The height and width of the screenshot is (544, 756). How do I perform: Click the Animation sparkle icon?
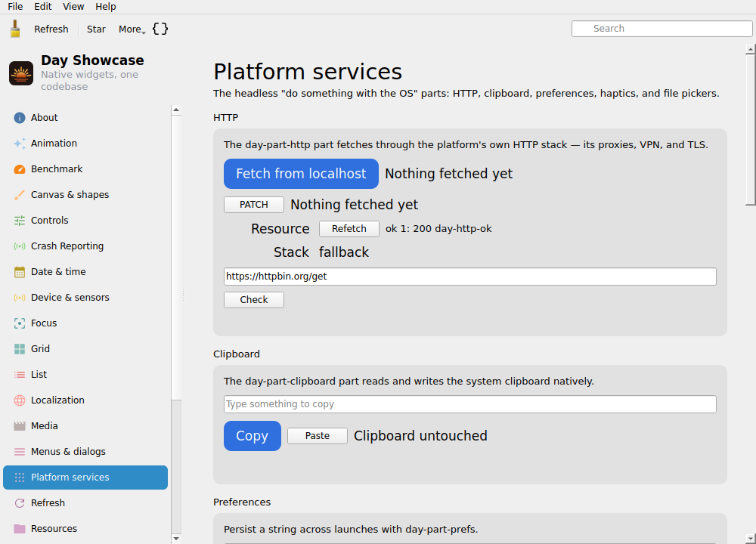20,143
